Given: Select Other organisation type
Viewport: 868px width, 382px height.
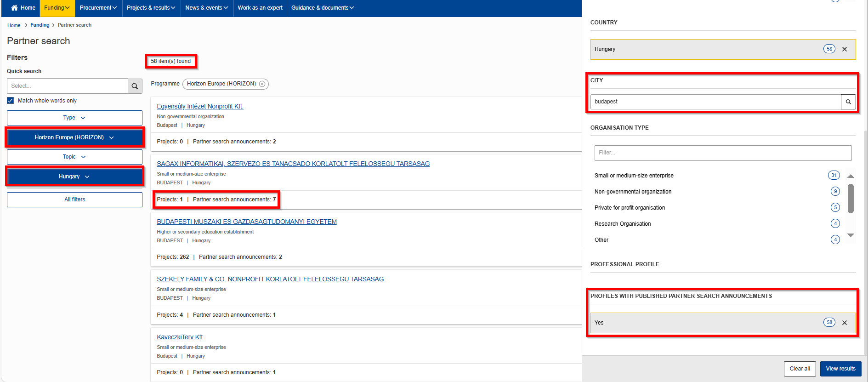Looking at the screenshot, I should click(601, 240).
